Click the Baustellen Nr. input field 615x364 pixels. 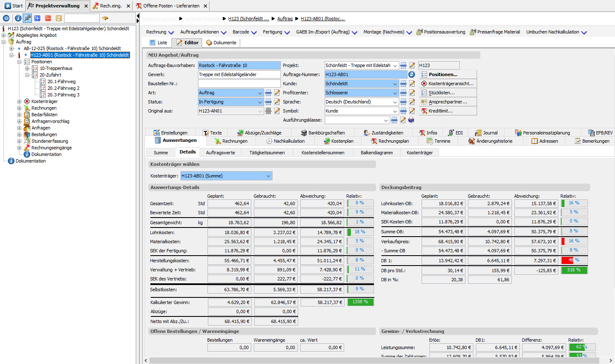click(239, 84)
